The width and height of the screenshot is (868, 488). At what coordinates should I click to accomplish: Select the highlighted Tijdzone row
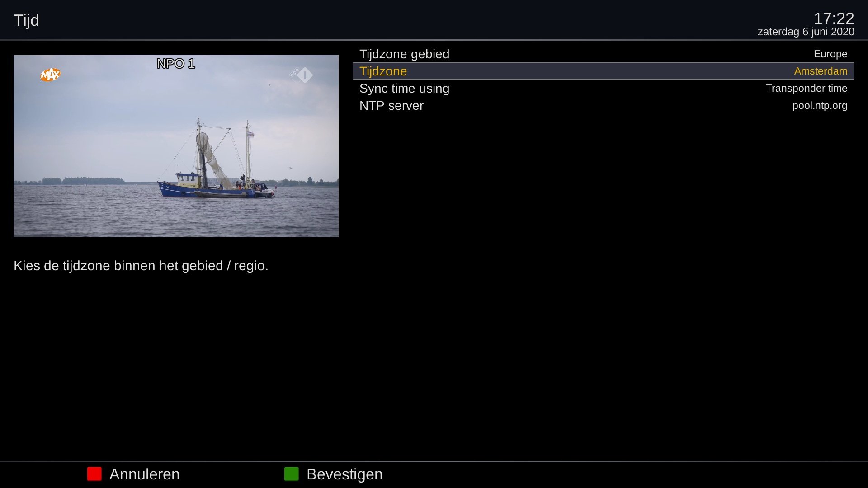pos(383,71)
